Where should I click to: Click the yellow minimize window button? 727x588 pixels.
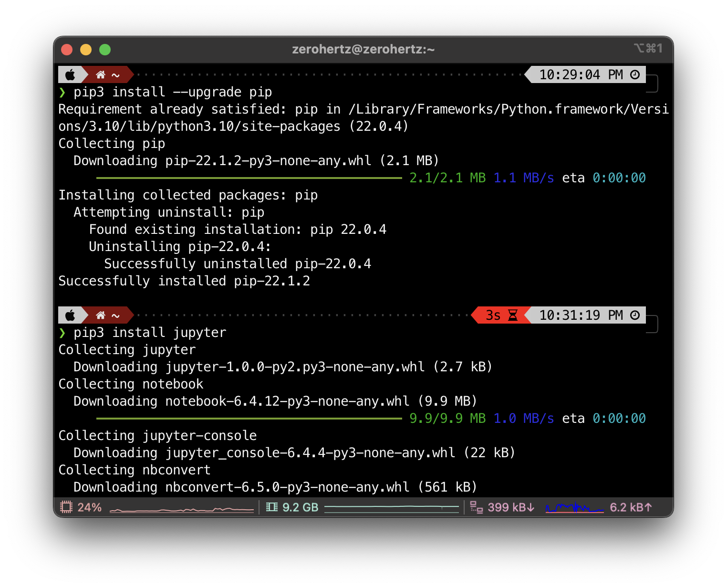86,50
